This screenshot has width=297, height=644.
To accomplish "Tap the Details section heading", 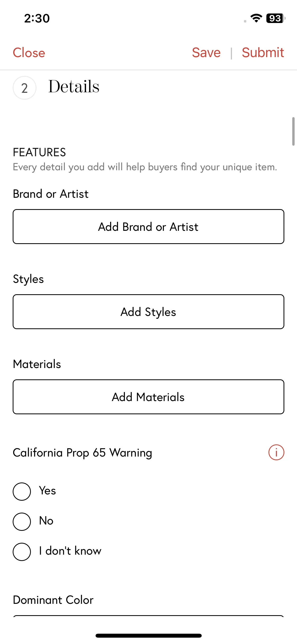I will pos(74,87).
